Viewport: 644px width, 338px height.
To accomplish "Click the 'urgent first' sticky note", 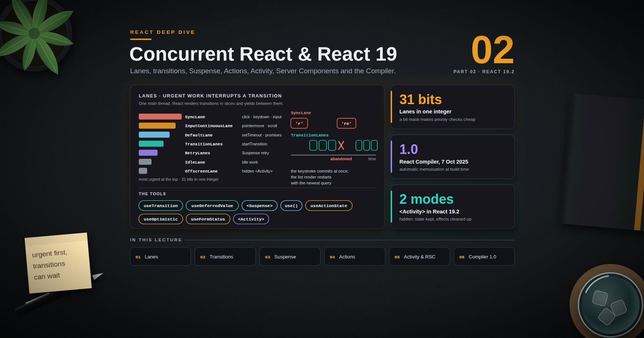I will tap(58, 263).
